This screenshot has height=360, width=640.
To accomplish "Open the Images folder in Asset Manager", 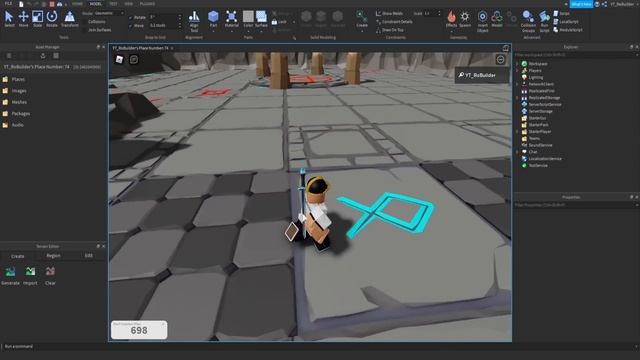I will pyautogui.click(x=15, y=91).
